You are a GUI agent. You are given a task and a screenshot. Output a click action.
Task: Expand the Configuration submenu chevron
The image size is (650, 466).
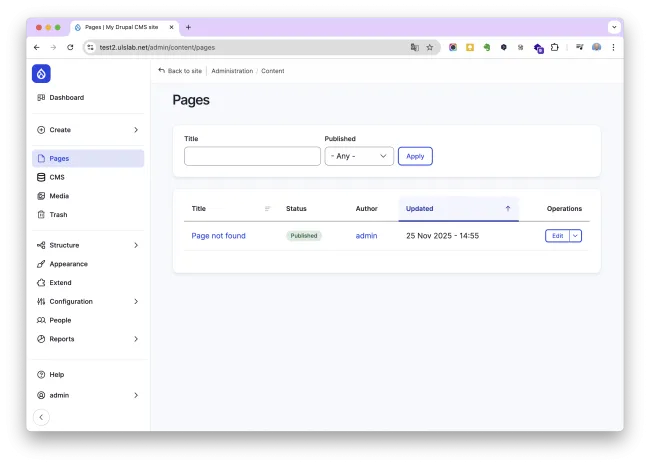pyautogui.click(x=136, y=301)
